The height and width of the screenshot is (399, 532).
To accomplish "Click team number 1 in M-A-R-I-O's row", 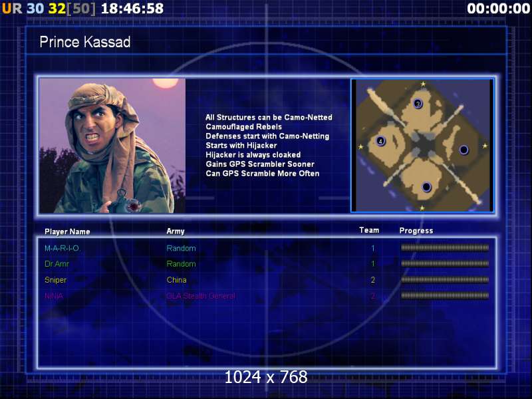I will tap(373, 248).
